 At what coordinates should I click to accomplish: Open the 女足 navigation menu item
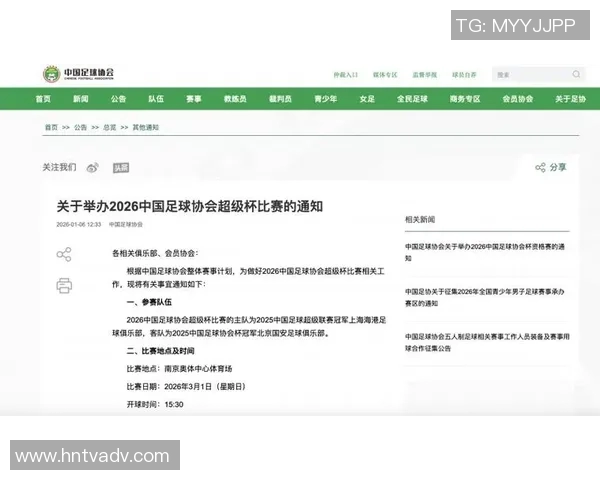click(367, 99)
